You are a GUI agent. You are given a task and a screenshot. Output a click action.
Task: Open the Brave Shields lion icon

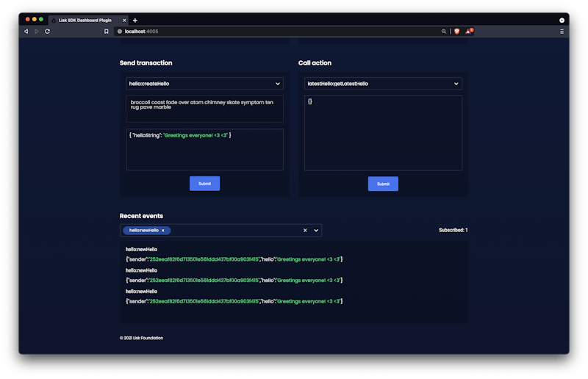[455, 32]
